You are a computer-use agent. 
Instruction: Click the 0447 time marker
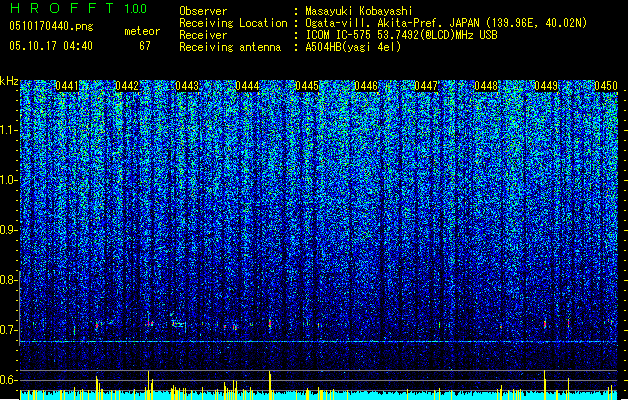(426, 86)
